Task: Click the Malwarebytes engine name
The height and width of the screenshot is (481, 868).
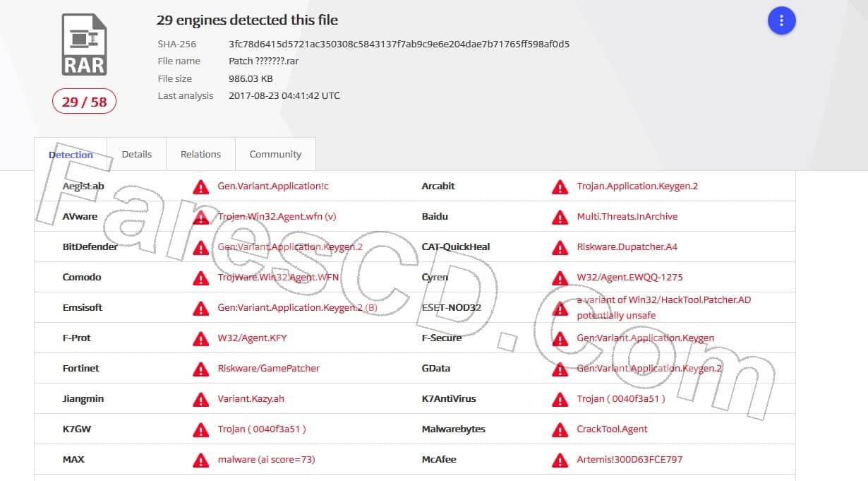Action: point(454,429)
